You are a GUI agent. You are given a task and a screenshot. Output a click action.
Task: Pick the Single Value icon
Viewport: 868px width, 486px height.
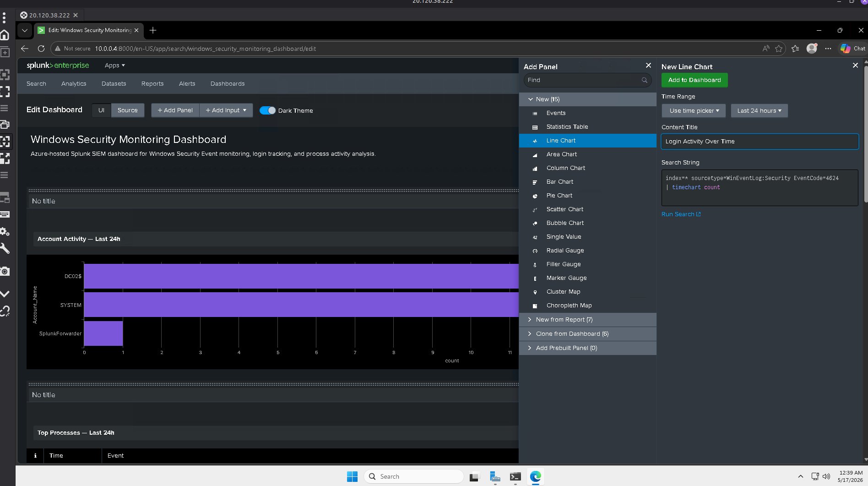coord(535,237)
